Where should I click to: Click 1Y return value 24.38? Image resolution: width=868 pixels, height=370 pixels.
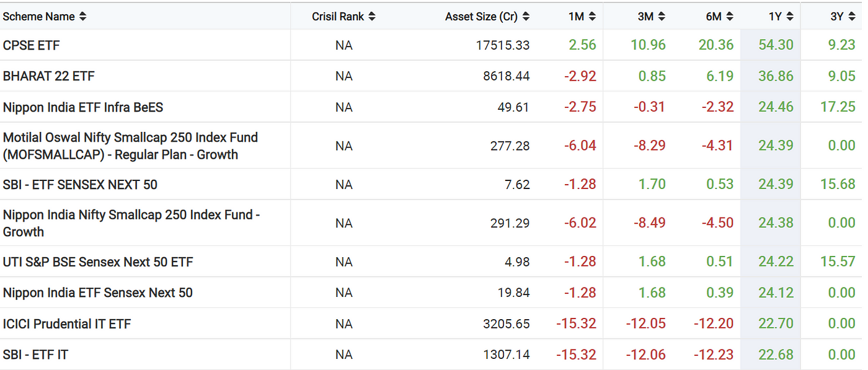pyautogui.click(x=776, y=223)
